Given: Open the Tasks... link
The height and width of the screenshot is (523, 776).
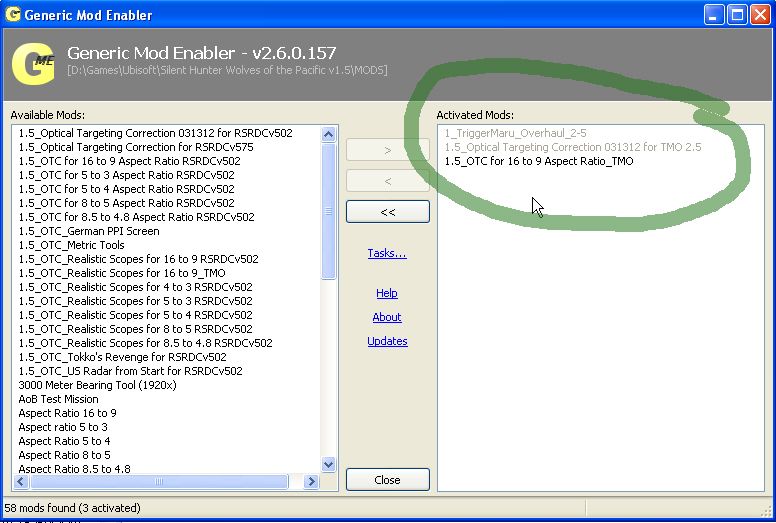Looking at the screenshot, I should (387, 253).
